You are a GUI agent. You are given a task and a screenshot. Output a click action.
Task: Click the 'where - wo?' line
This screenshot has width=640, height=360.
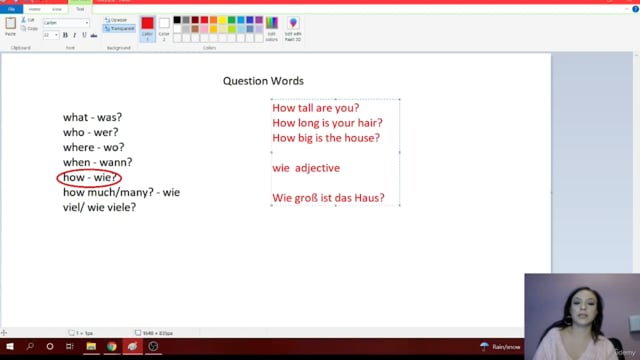(93, 147)
